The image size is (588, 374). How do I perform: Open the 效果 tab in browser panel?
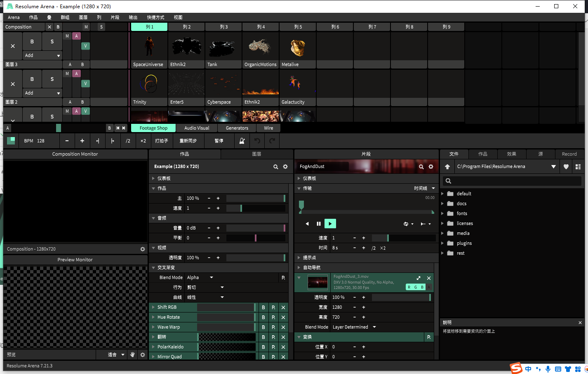coord(512,154)
